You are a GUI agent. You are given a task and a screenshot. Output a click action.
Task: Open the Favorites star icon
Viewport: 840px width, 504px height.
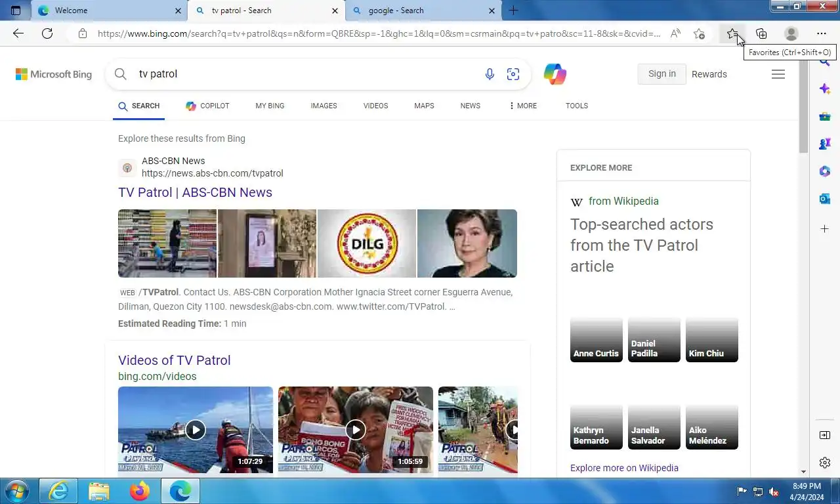732,33
